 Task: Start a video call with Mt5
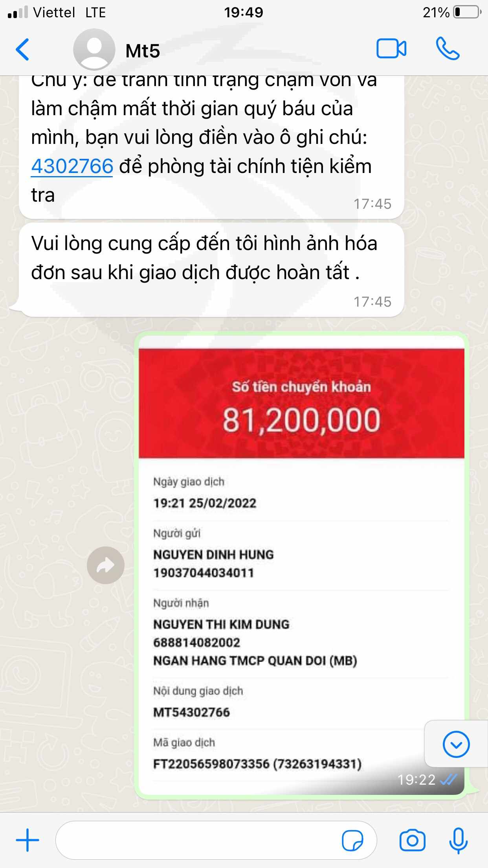click(x=391, y=49)
